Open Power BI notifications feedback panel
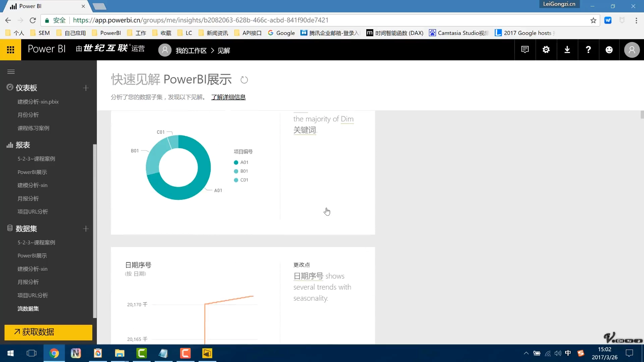Viewport: 644px width, 362px height. (525, 50)
